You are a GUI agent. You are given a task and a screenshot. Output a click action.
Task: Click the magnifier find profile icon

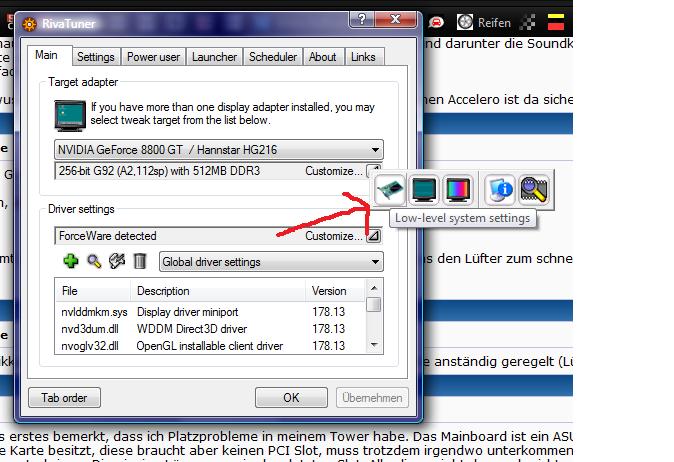[94, 261]
